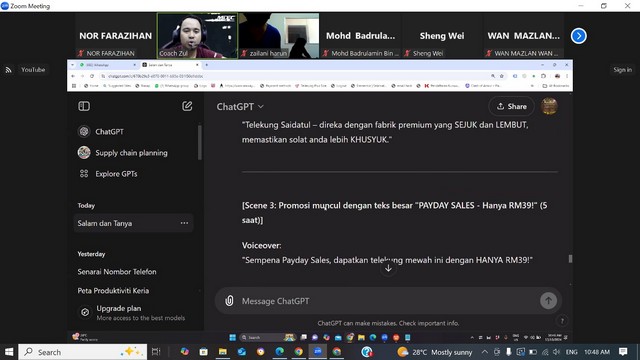
Task: Click the paperclip attach file icon
Action: tap(229, 301)
